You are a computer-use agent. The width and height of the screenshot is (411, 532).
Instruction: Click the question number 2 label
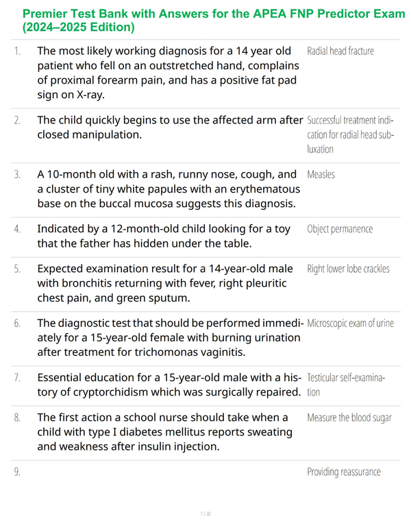click(17, 121)
